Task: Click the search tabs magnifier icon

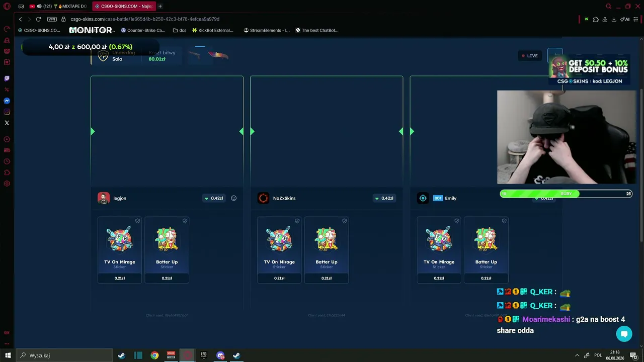Action: [x=608, y=7]
